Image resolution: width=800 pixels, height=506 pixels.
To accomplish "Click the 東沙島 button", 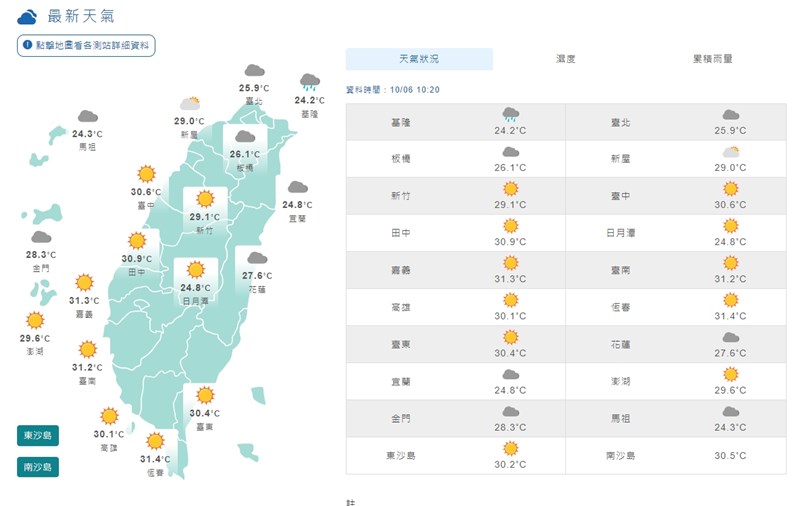I will [x=38, y=435].
